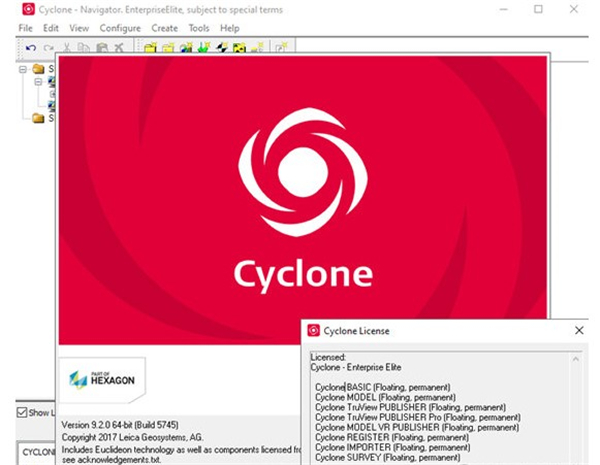Click the Redo arrow in the toolbar

(x=48, y=48)
